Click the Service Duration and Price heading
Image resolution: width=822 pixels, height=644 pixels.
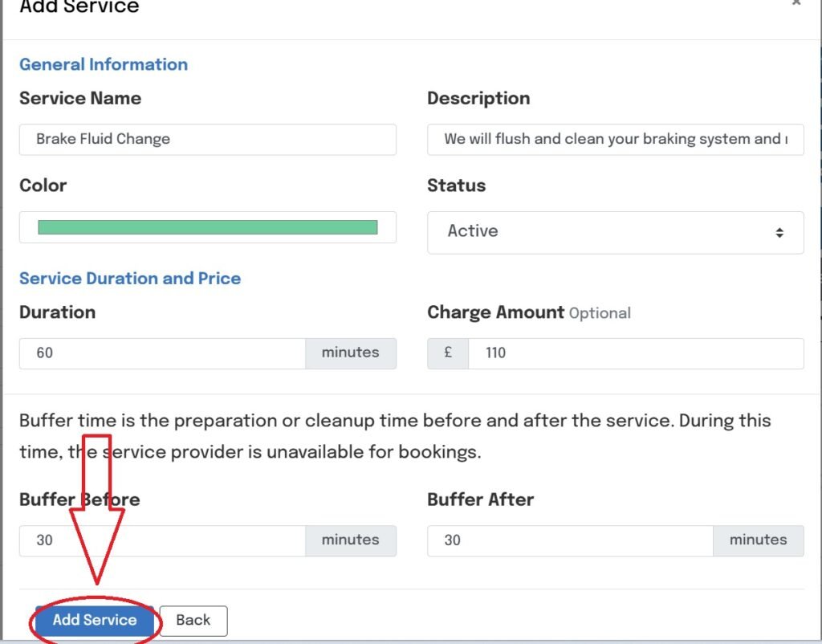pyautogui.click(x=130, y=279)
